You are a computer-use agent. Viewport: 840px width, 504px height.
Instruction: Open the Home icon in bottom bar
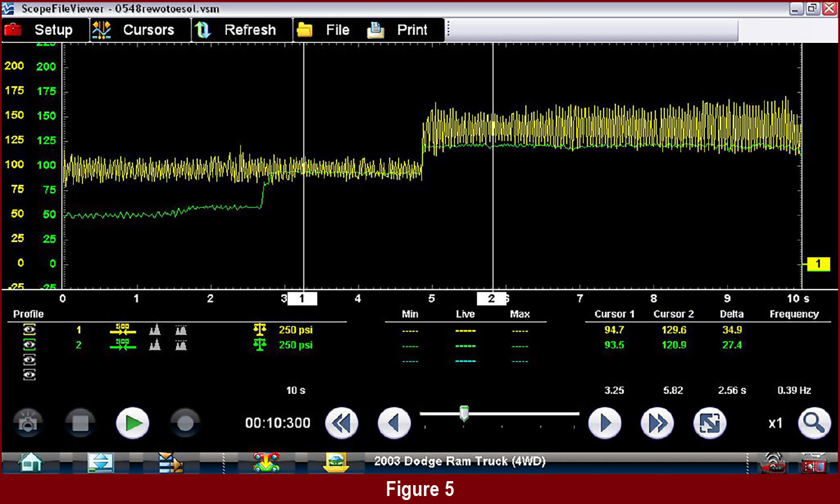31,462
